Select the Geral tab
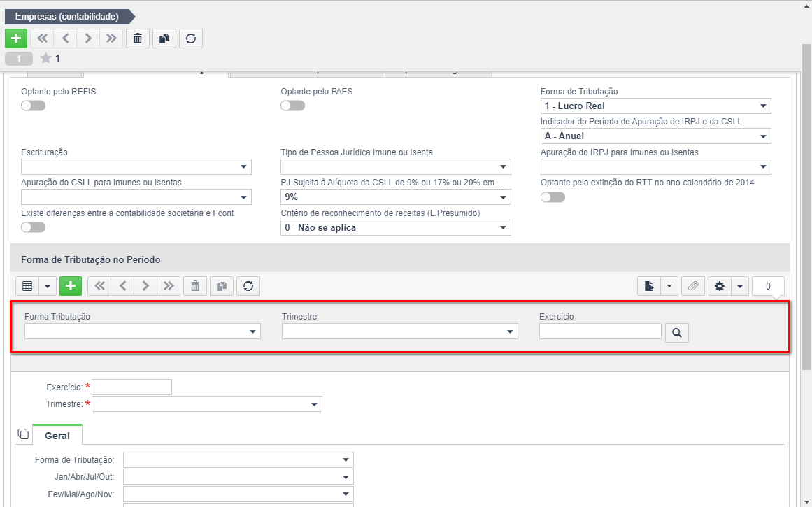 57,436
